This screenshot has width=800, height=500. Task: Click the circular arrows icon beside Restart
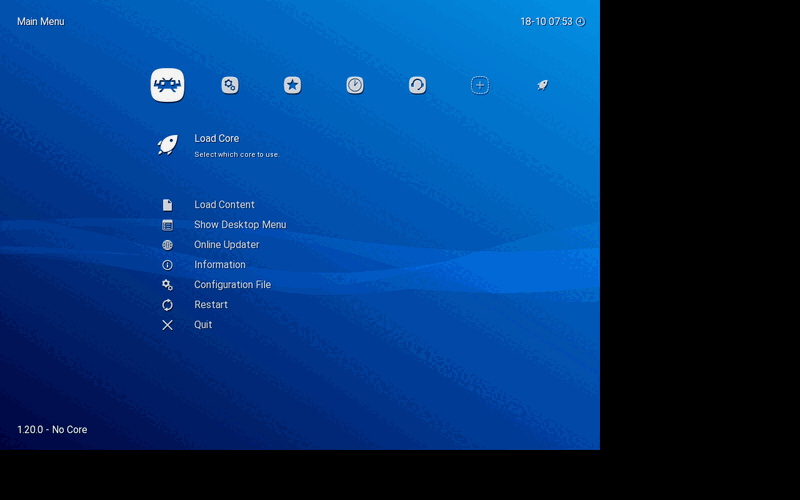167,305
